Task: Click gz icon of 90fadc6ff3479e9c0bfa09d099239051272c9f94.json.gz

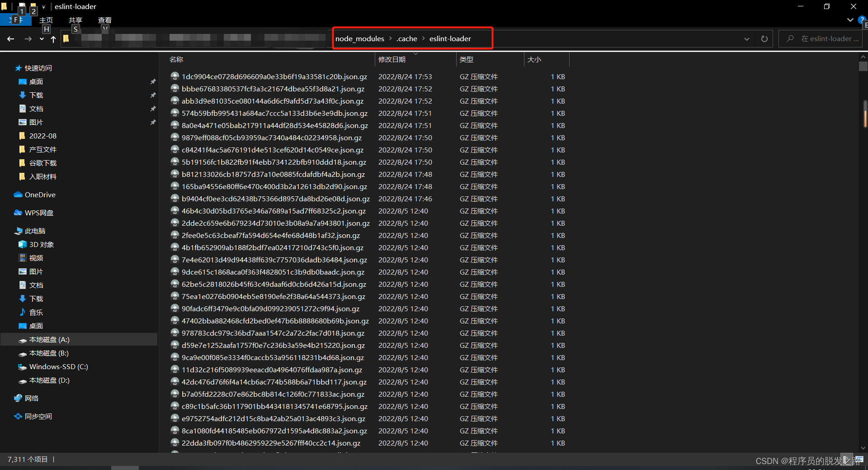Action: [x=175, y=308]
